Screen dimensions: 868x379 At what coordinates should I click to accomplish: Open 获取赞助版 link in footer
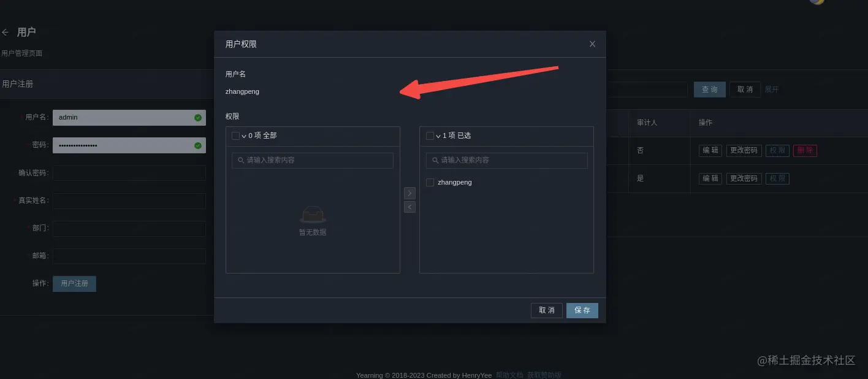(544, 375)
